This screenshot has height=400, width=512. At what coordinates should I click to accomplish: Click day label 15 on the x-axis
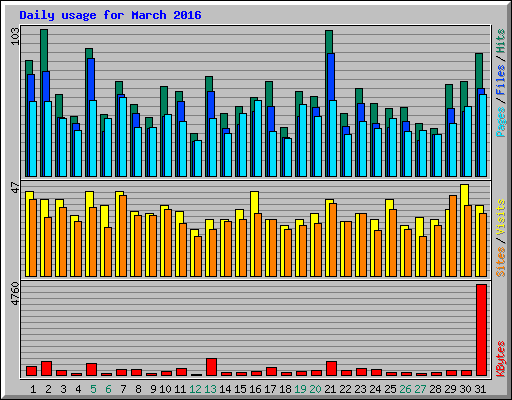click(x=240, y=389)
